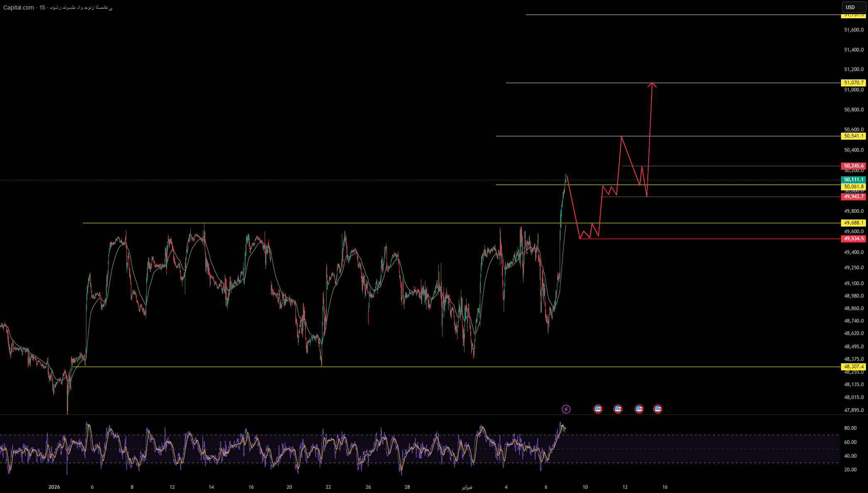Click the green 50,111.1 current price label
The width and height of the screenshot is (868, 493).
(x=853, y=180)
